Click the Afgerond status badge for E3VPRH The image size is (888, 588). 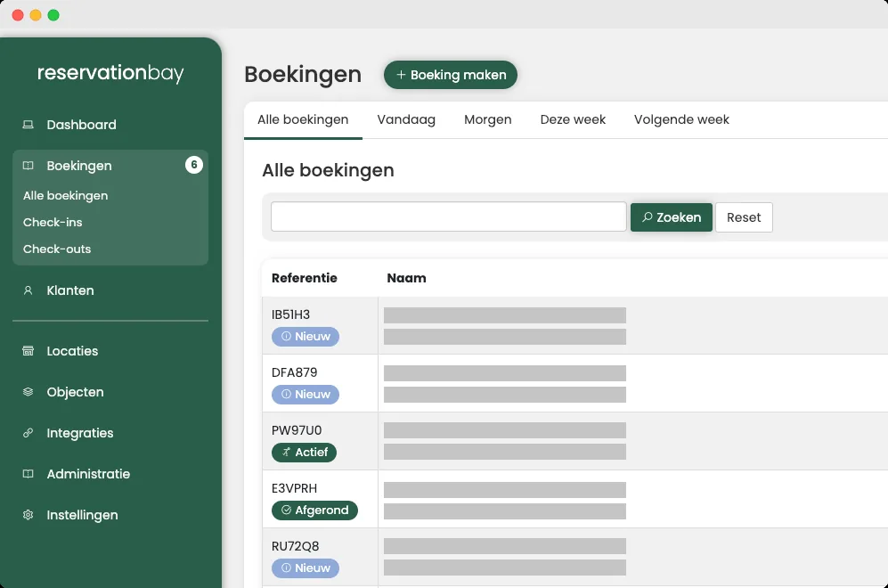point(315,510)
